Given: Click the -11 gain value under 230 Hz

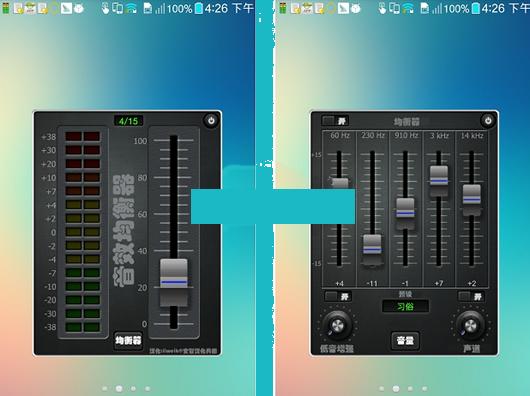Looking at the screenshot, I should click(372, 283).
